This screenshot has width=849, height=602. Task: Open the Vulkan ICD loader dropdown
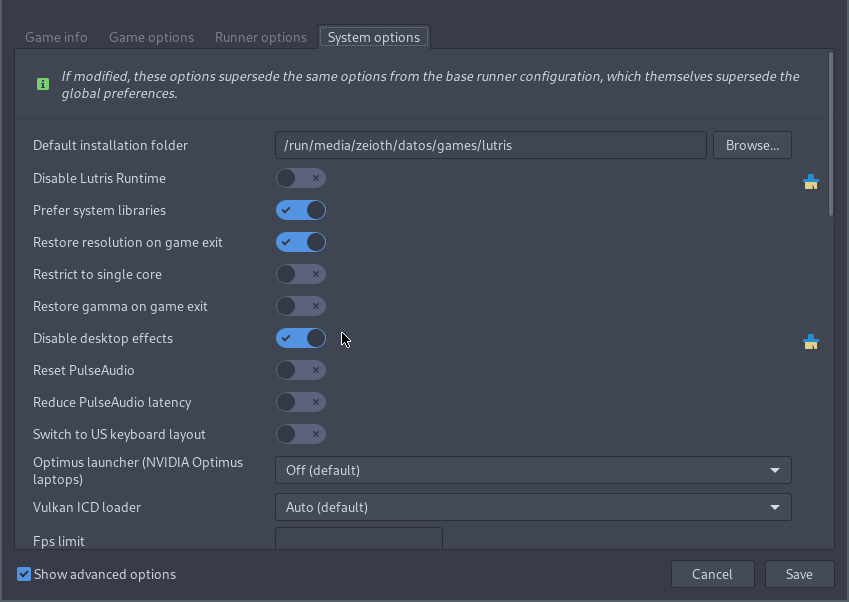pyautogui.click(x=533, y=507)
